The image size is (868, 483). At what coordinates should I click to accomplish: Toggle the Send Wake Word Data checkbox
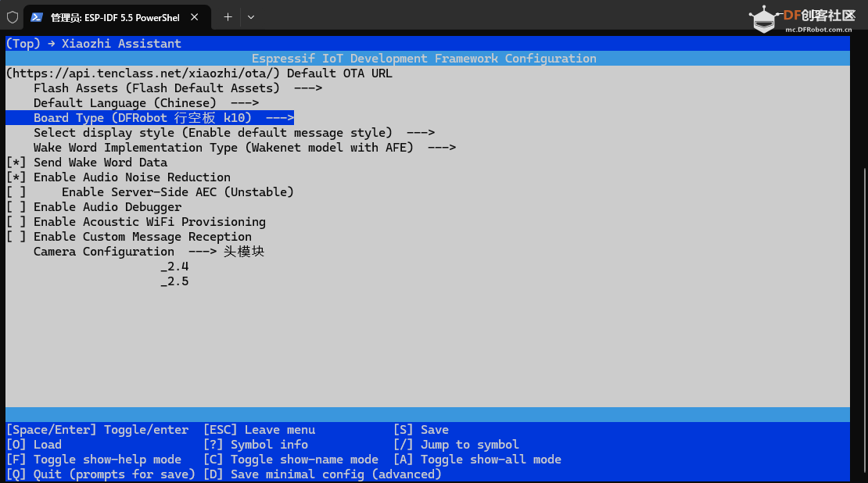[x=16, y=163]
